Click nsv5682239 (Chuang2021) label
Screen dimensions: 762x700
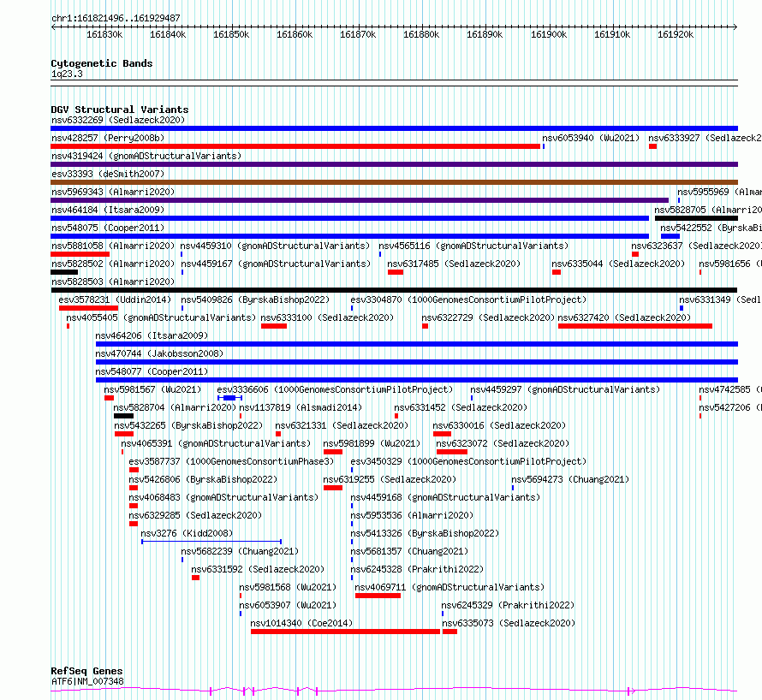[240, 551]
